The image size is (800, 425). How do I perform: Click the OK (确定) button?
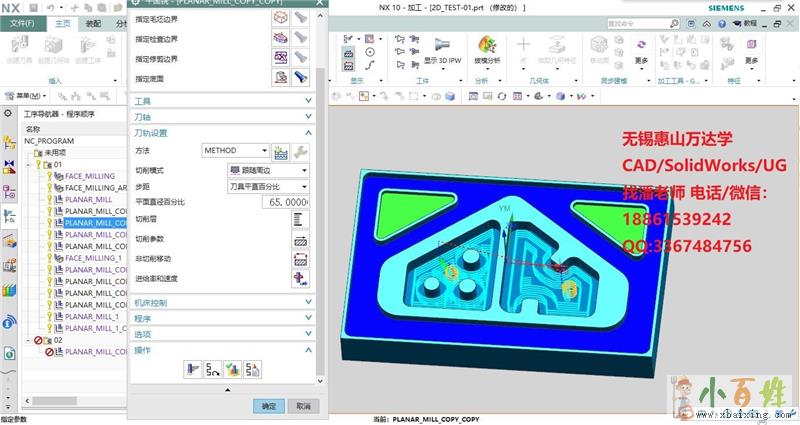pos(268,406)
